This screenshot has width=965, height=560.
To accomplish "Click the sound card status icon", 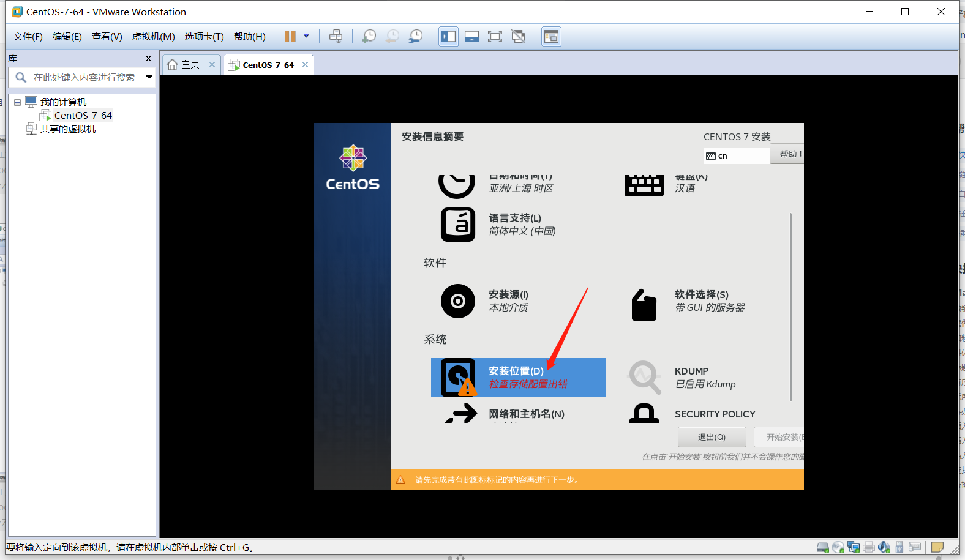I will click(884, 547).
